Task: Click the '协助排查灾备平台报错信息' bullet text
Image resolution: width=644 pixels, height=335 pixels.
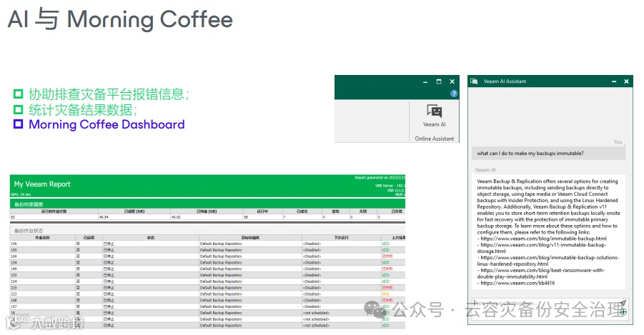Action: (109, 94)
